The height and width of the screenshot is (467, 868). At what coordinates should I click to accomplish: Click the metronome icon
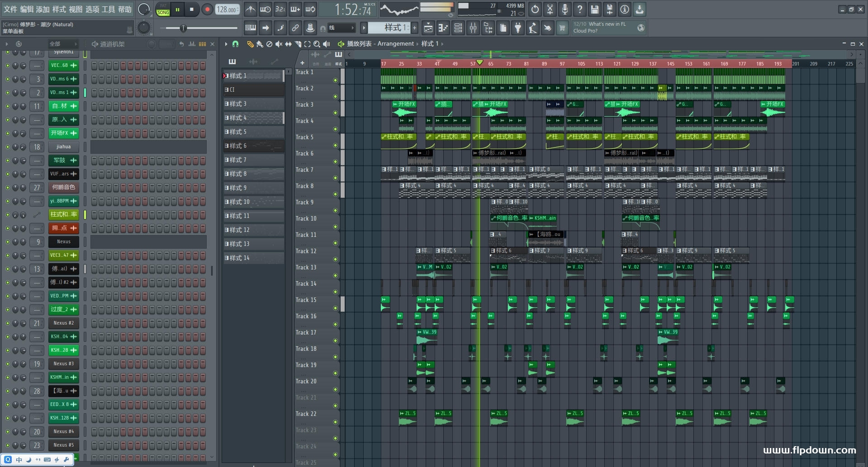[250, 9]
